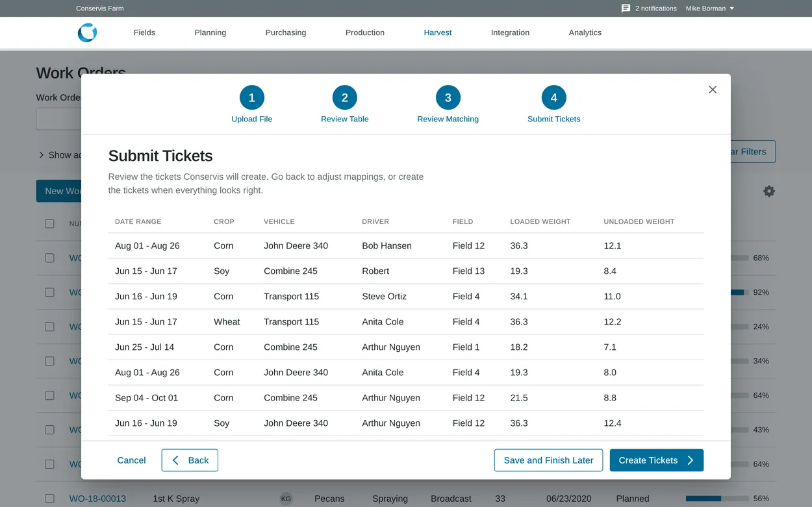Check the box for the 43% work order row

pyautogui.click(x=49, y=430)
